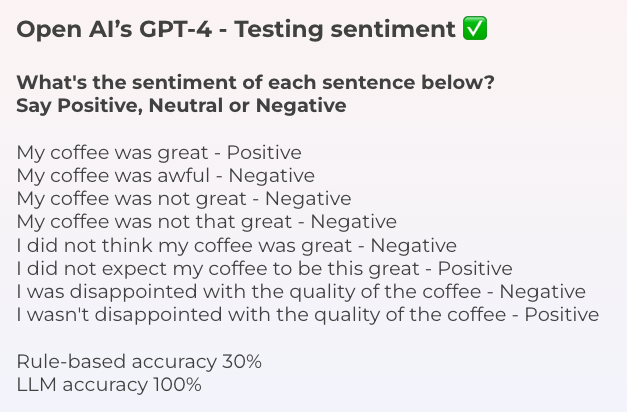
Task: Click the 'Negative' label after 'not that great'
Action: [x=353, y=222]
